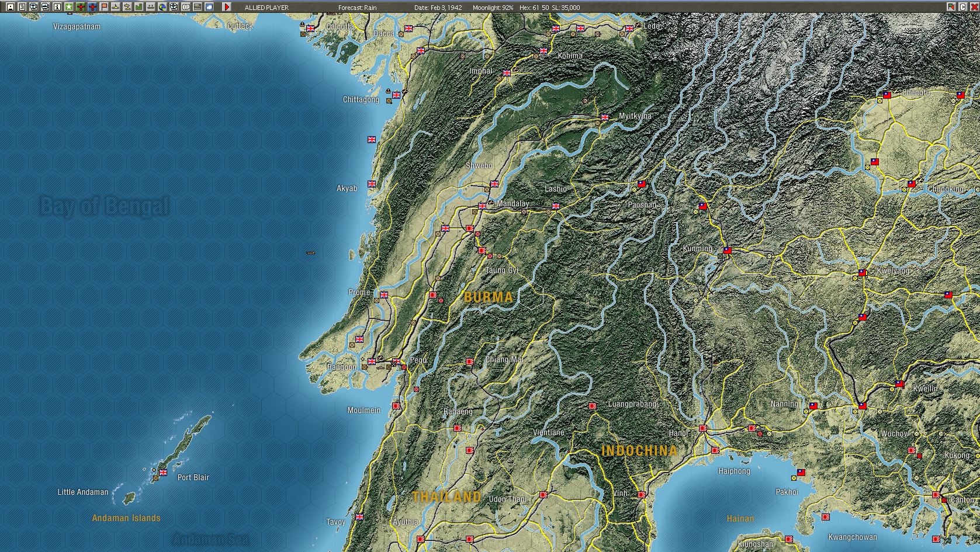
Task: Select the Japanese flag at Hanoi
Action: click(x=703, y=428)
